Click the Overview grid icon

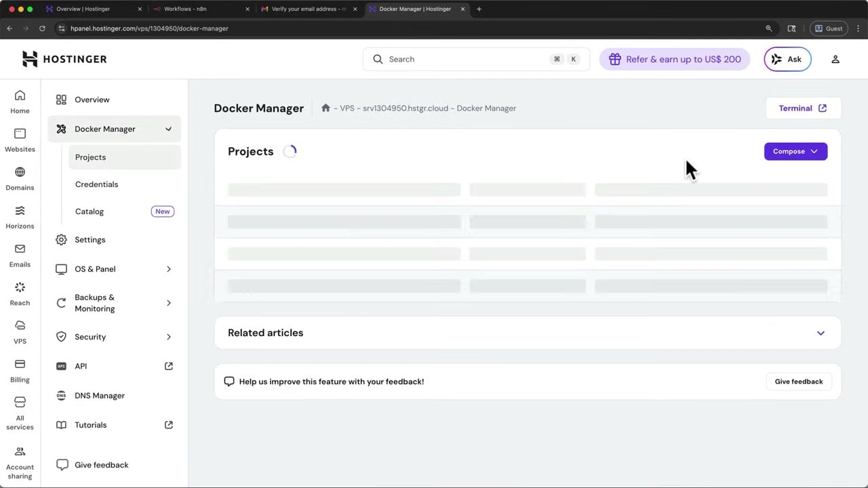61,100
